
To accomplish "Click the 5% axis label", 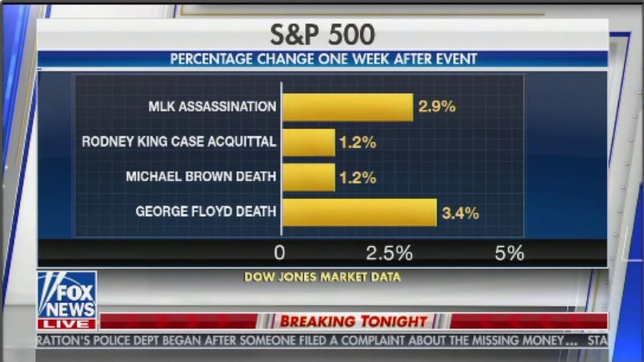I will 509,253.
